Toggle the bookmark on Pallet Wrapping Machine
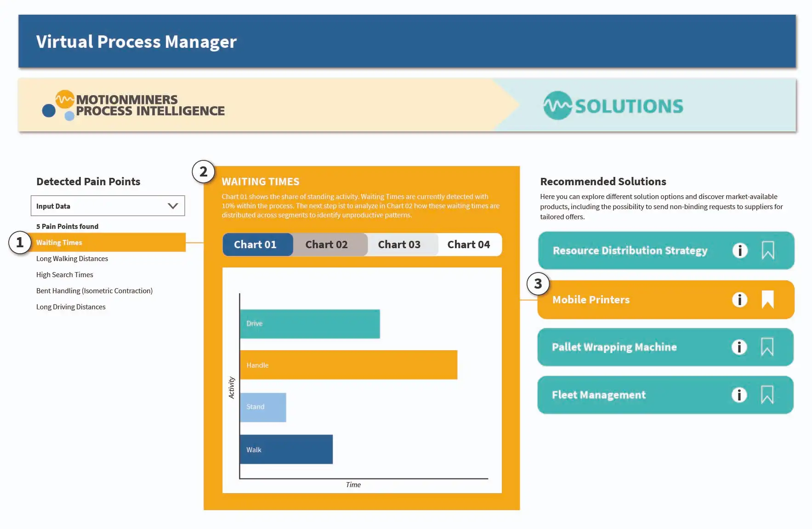 pos(768,347)
